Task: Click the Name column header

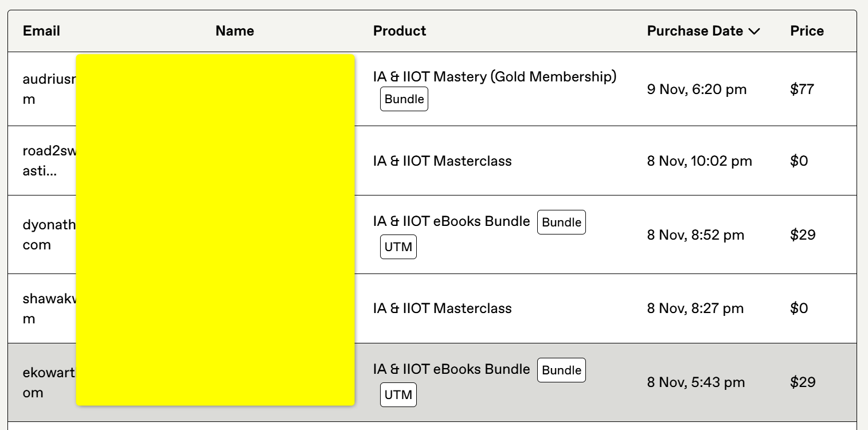Action: coord(234,31)
